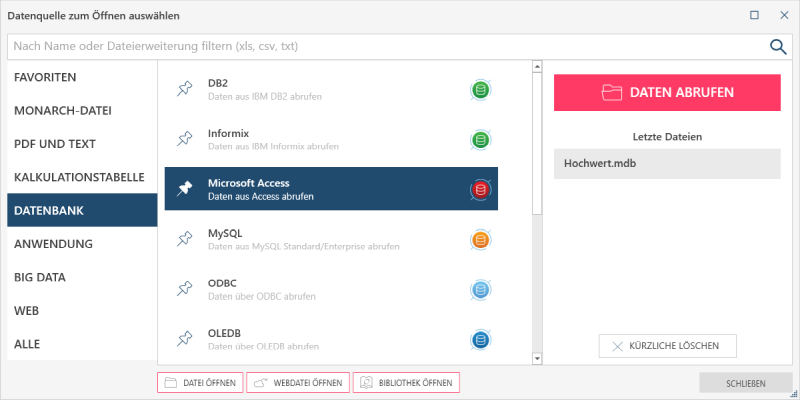
Task: Open recent file Hochwert.mdb
Action: 667,163
